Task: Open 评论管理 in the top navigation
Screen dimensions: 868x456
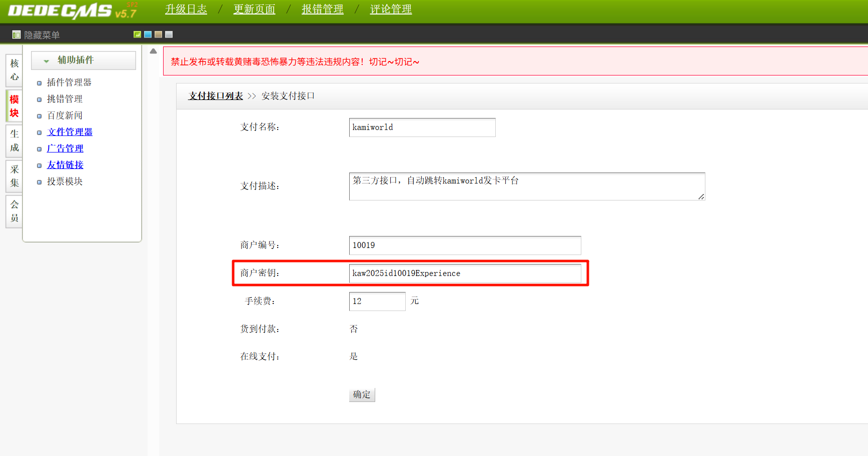Action: point(391,9)
